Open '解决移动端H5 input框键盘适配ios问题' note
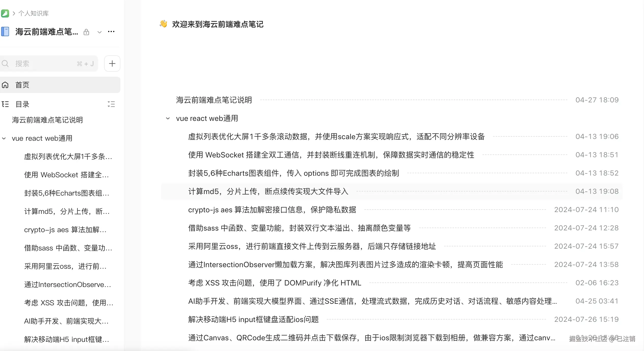 point(253,320)
